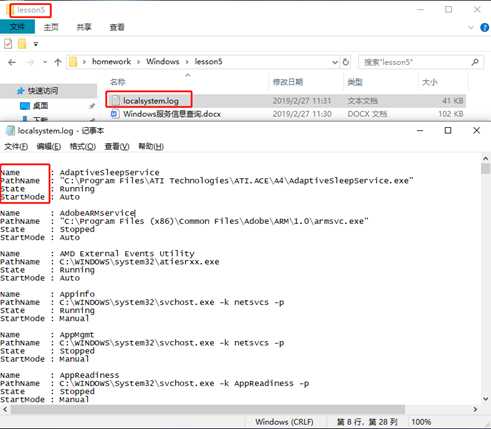Click the 100% zoom status entry
Screen dimensions: 491x429
421,422
